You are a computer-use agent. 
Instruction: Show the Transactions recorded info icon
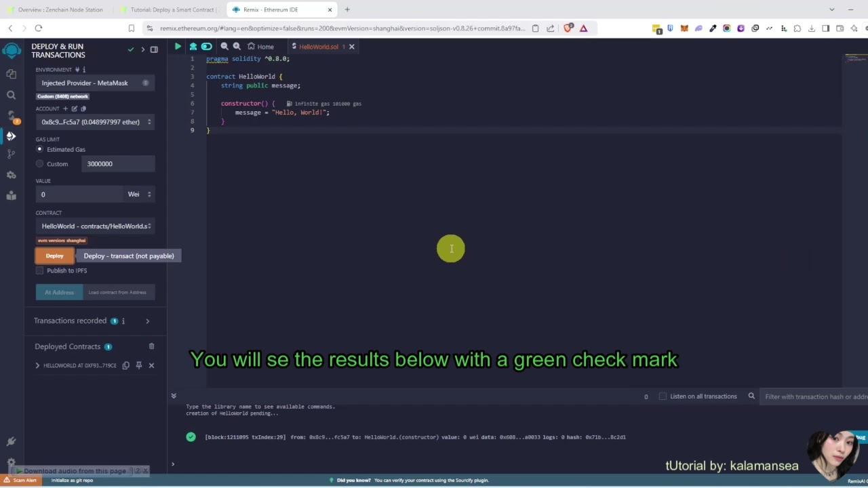point(124,321)
